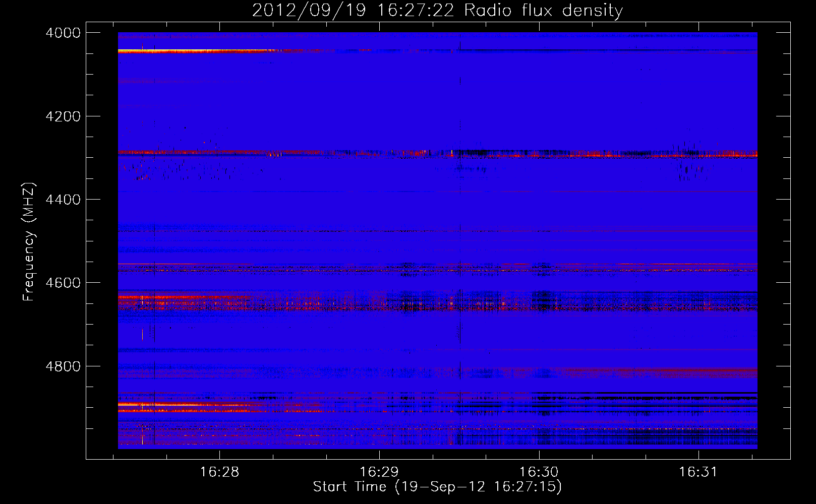Image resolution: width=816 pixels, height=504 pixels.
Task: Select the '4800' frequency axis label
Action: click(x=63, y=366)
